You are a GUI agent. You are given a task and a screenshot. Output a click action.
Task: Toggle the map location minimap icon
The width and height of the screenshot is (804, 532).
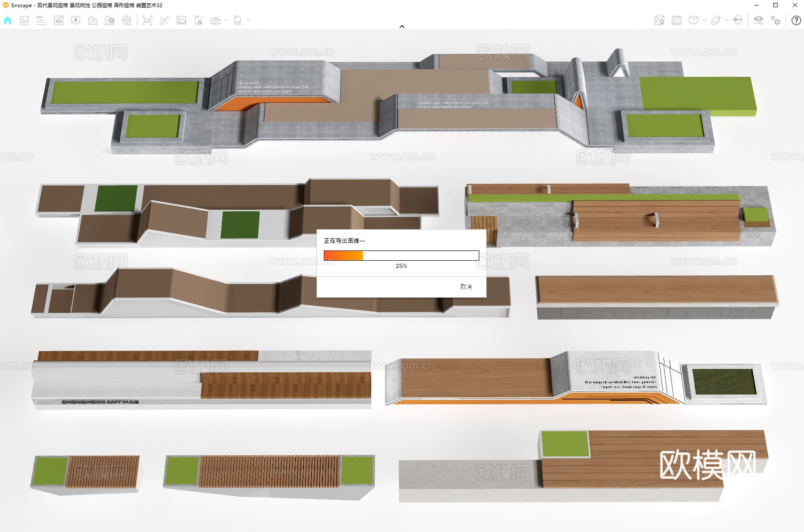pyautogui.click(x=659, y=21)
